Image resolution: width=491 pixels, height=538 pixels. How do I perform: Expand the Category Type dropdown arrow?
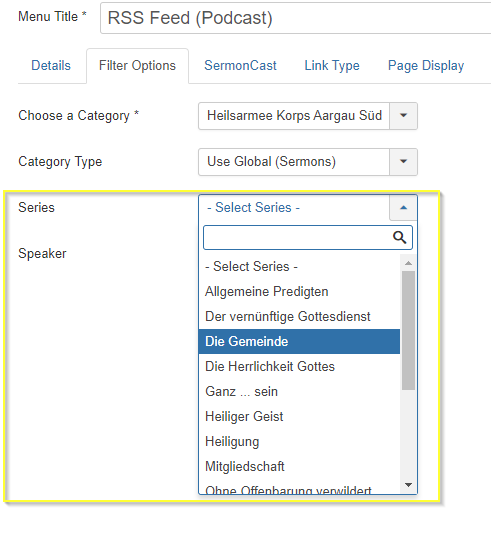[404, 162]
